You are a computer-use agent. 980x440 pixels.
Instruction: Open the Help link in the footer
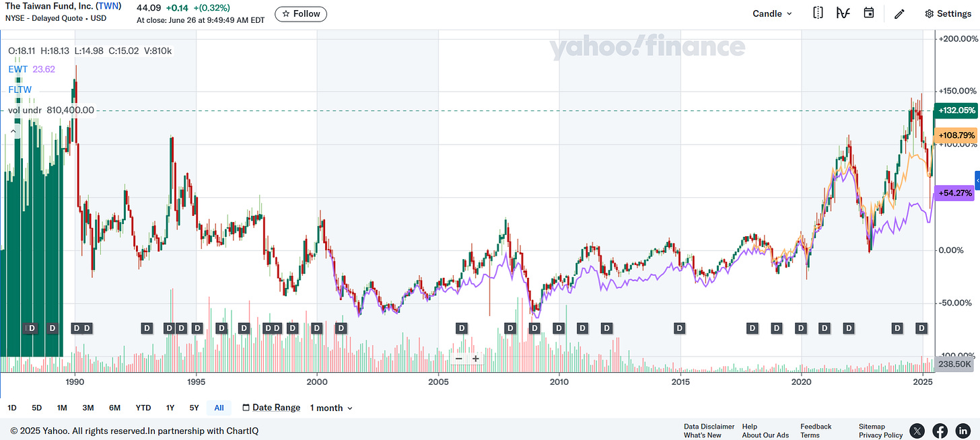pos(750,427)
